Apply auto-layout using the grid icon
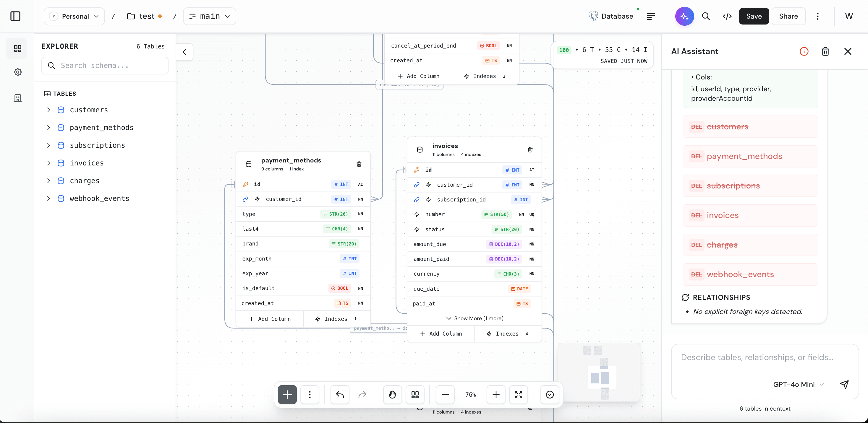This screenshot has height=423, width=868. pos(415,394)
